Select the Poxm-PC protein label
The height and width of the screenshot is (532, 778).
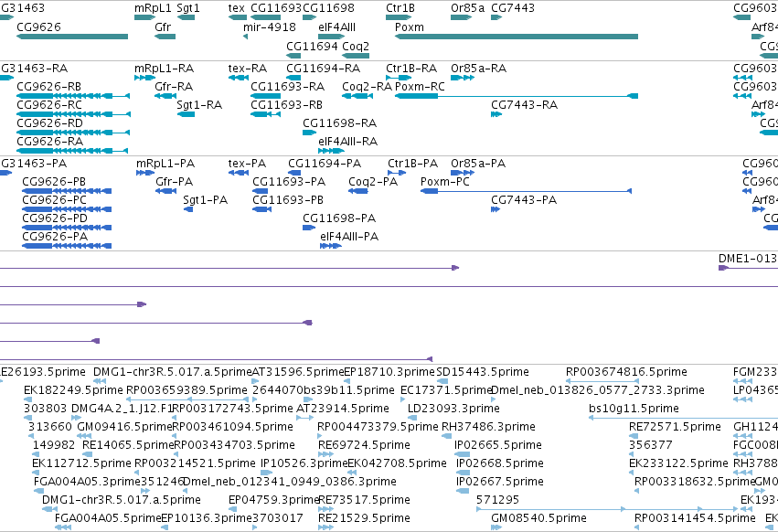[444, 182]
